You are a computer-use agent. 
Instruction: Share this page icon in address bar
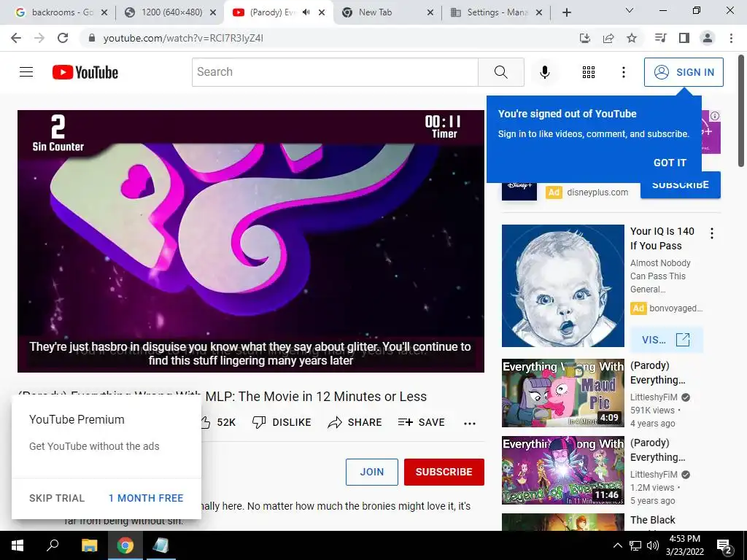click(x=608, y=38)
